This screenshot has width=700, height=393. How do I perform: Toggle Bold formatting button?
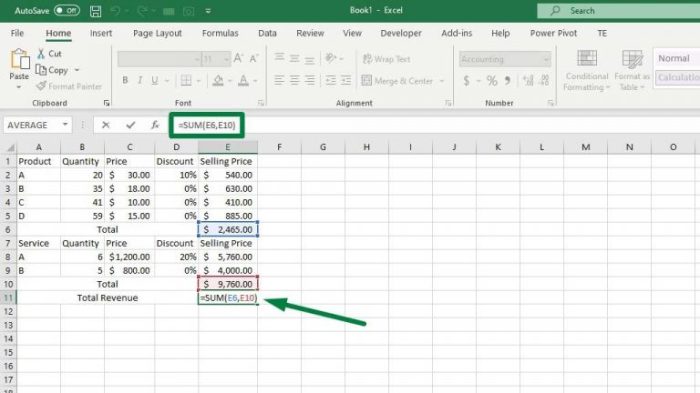click(x=125, y=80)
